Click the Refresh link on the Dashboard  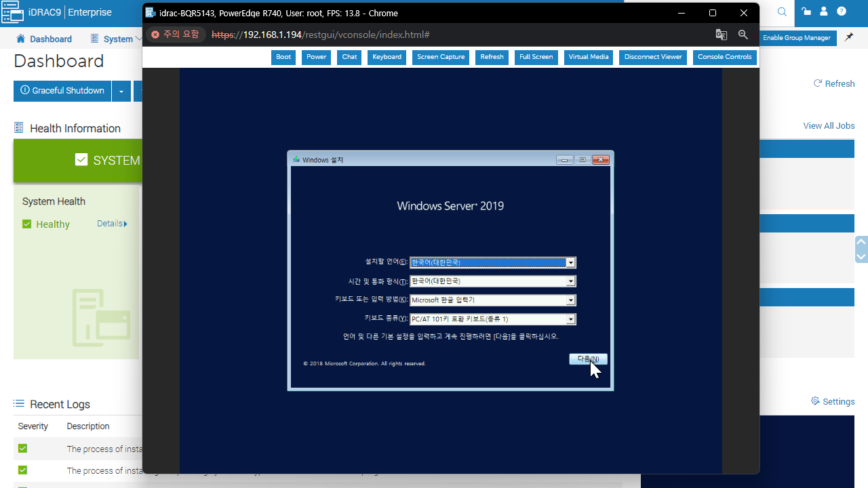pos(834,84)
